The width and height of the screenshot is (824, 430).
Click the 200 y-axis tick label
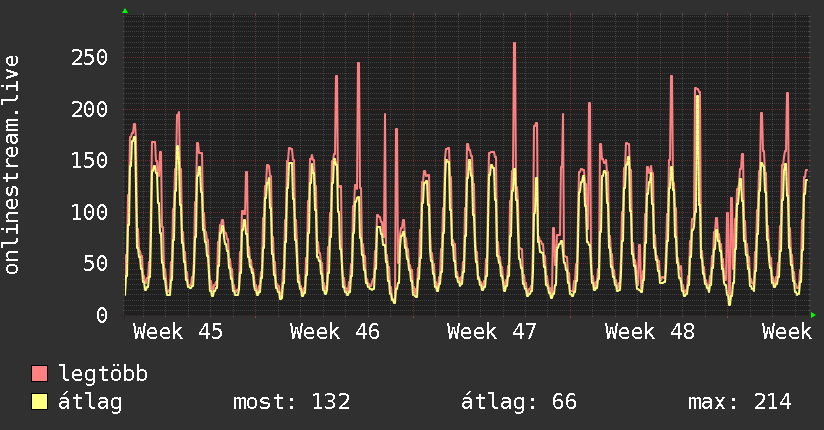pyautogui.click(x=90, y=109)
